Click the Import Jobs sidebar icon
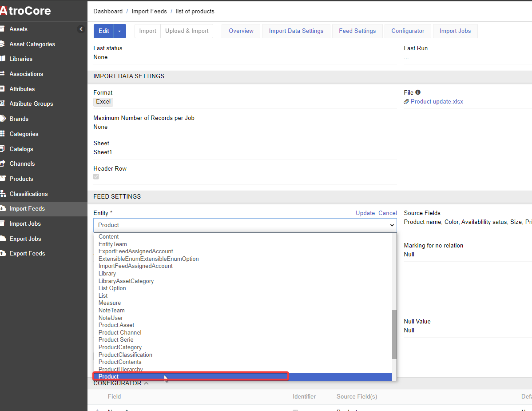This screenshot has height=411, width=532. click(x=3, y=223)
